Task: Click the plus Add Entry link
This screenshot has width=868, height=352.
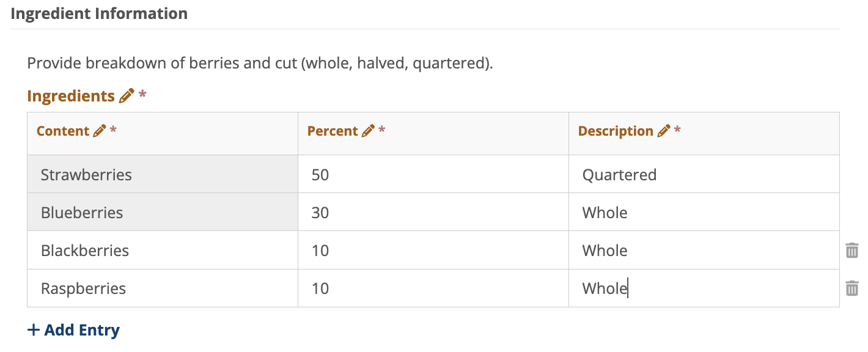Action: (x=73, y=330)
